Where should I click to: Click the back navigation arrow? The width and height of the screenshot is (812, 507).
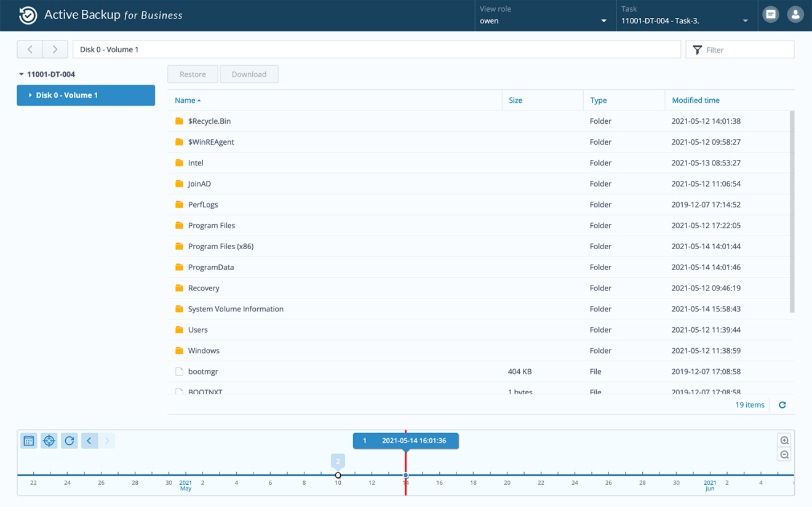click(x=30, y=49)
